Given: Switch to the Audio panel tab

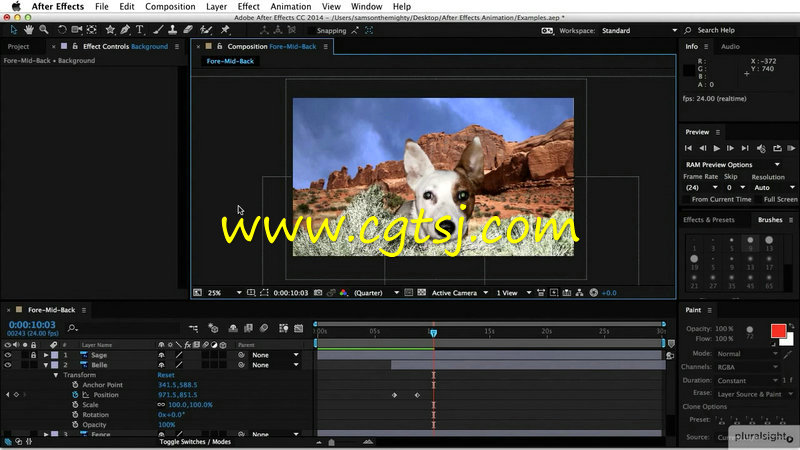Looking at the screenshot, I should pyautogui.click(x=730, y=46).
